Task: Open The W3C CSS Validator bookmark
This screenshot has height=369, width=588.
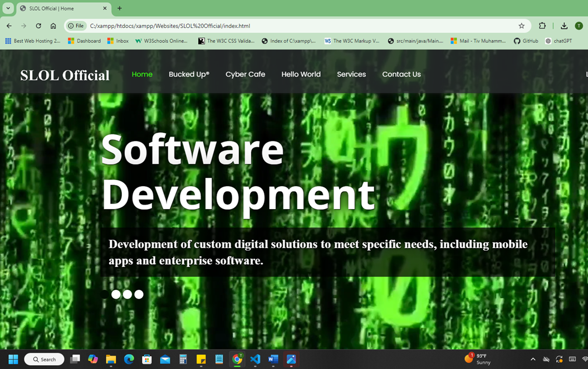Action: click(226, 41)
